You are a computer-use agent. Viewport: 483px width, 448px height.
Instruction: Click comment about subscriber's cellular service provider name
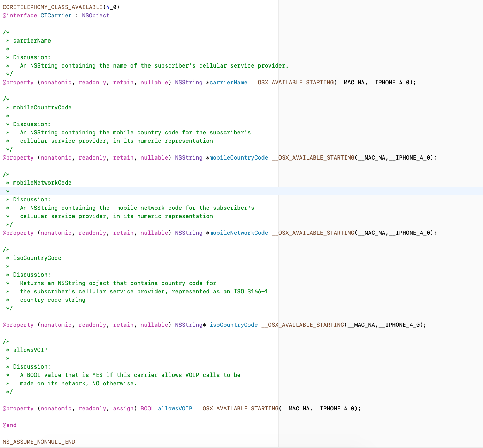tap(154, 65)
